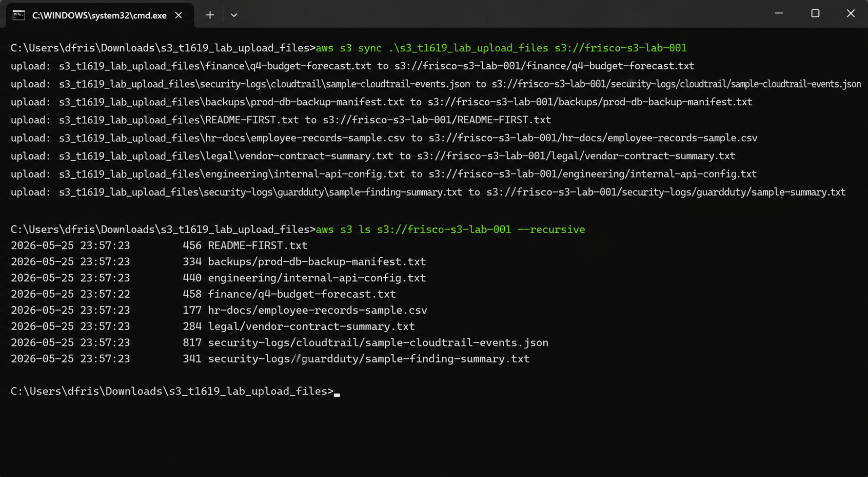Click the 'aws s3 sync' command text
This screenshot has height=477, width=868.
tap(501, 48)
